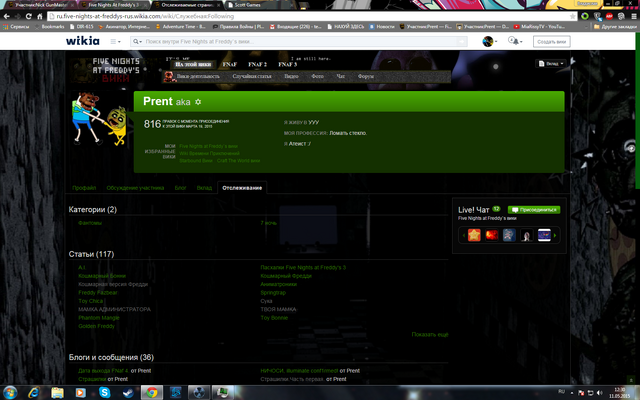Bookmark this page with the star icon
Viewport: 640px width, 400px height.
click(x=572, y=16)
